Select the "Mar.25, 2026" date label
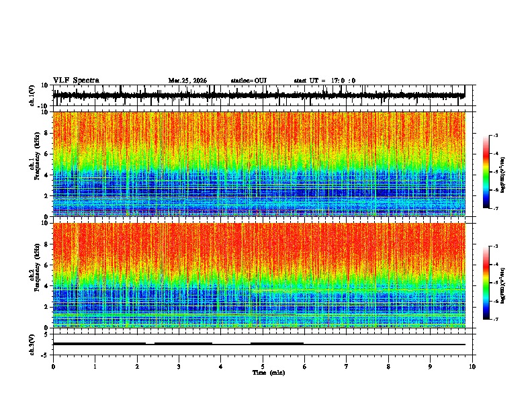Image resolution: width=532 pixels, height=411 pixels. click(187, 81)
